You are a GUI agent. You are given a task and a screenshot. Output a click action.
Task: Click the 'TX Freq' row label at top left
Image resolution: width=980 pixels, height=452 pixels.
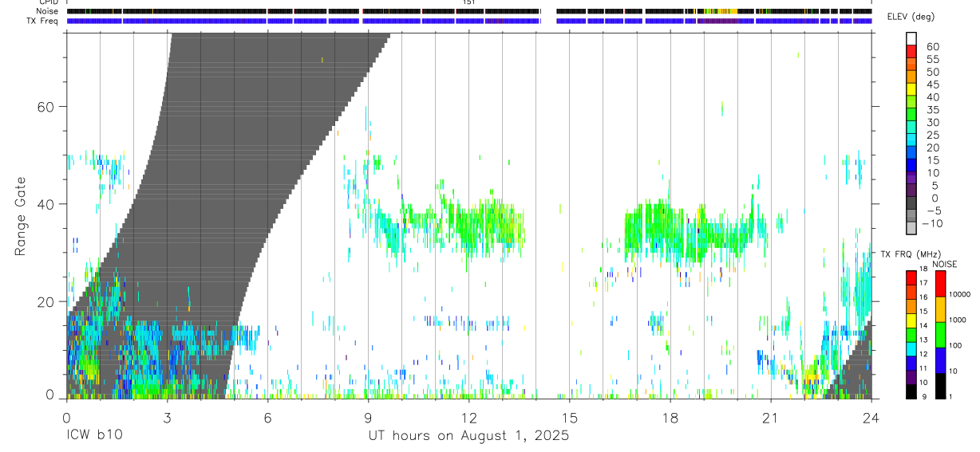[x=43, y=21]
